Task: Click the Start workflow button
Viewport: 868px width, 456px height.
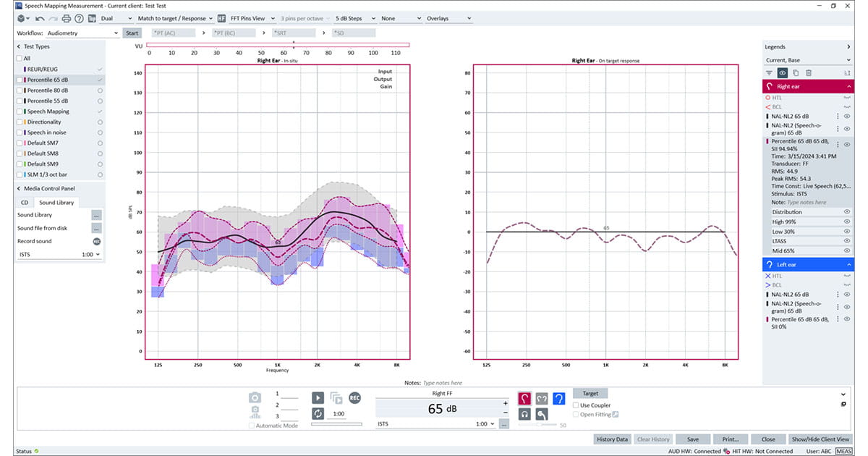Action: click(x=132, y=33)
